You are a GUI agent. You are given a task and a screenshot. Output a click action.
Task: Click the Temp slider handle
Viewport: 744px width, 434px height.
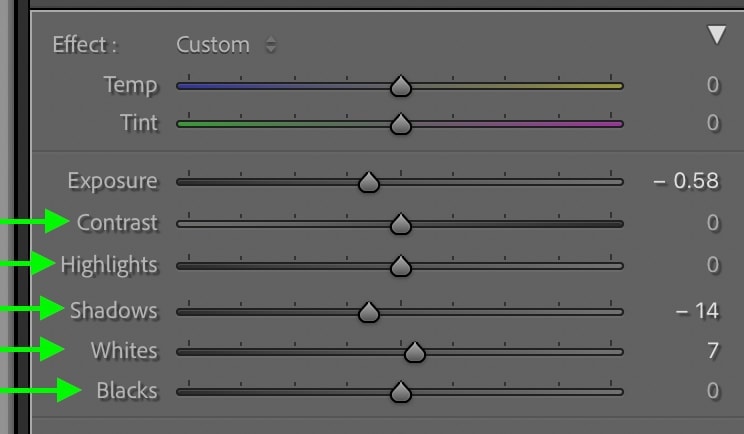click(x=401, y=86)
